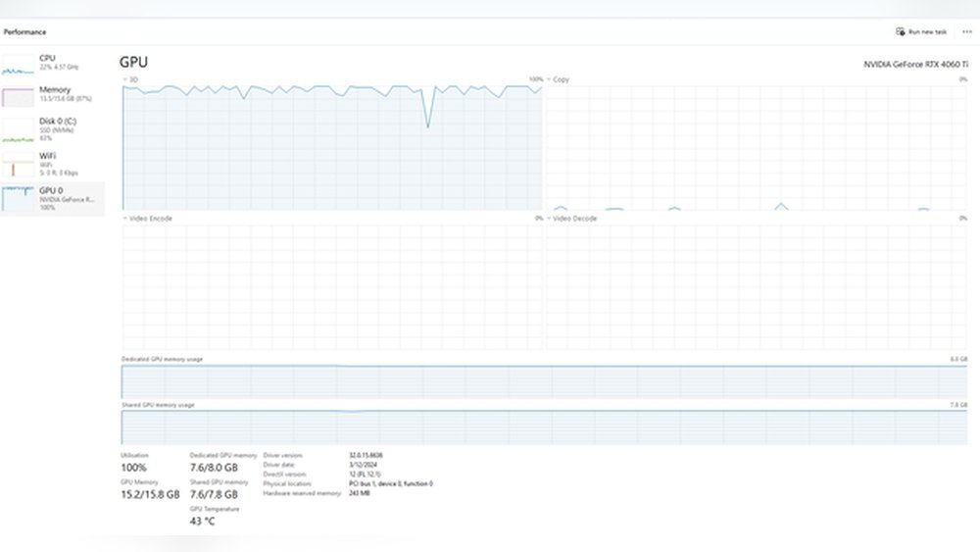Click the 3D utilization graph area
Image resolution: width=980 pixels, height=552 pixels.
pyautogui.click(x=332, y=147)
